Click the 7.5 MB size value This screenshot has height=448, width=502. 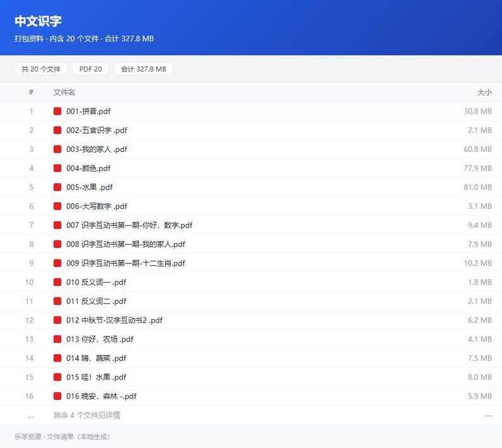click(480, 358)
